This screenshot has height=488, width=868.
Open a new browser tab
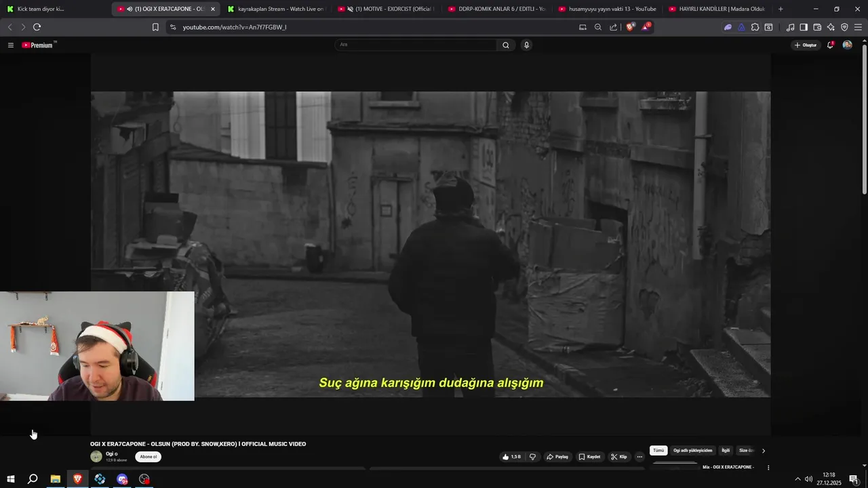click(x=781, y=9)
